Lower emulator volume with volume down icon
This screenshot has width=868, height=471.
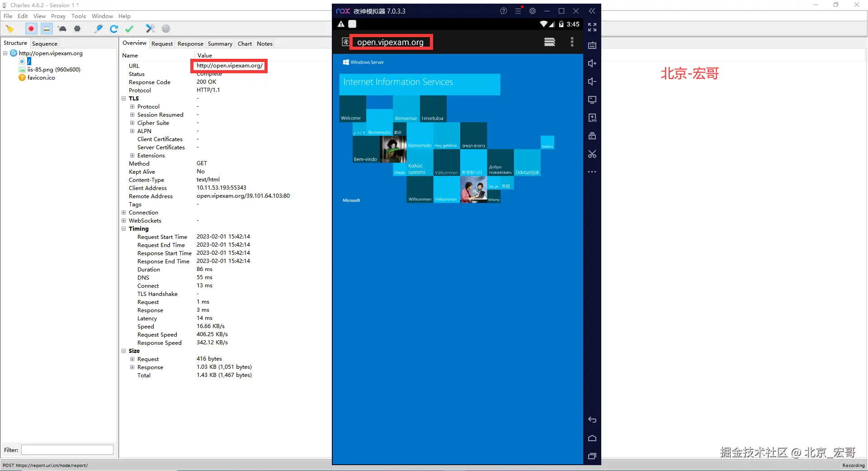[592, 81]
